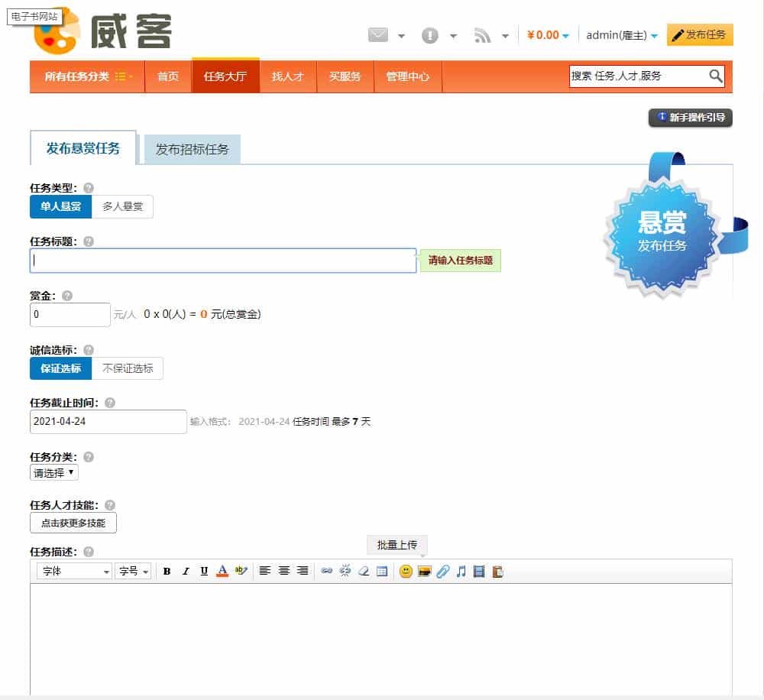
Task: Open the text highlight color tool
Action: pos(241,571)
